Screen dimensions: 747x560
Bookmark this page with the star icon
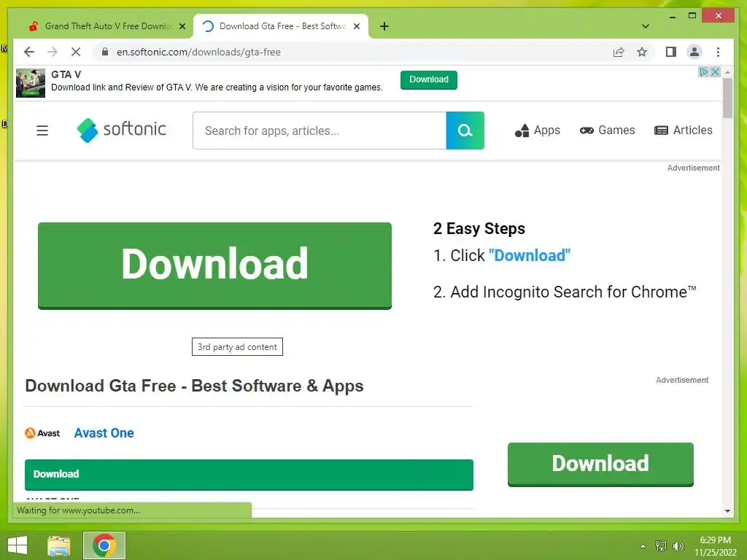click(642, 52)
